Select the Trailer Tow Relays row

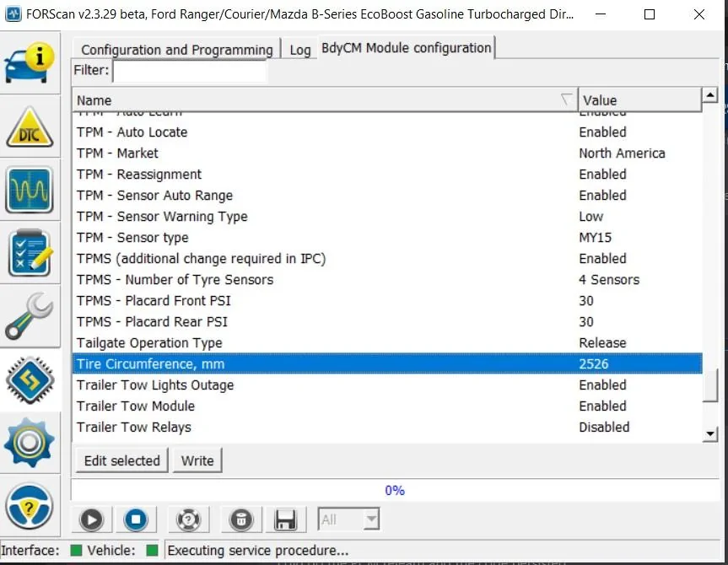[387, 427]
